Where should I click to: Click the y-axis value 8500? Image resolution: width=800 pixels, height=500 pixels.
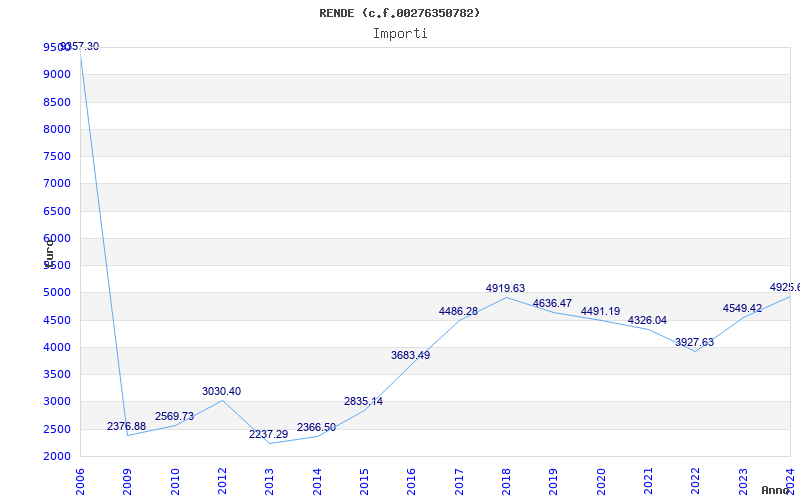pyautogui.click(x=57, y=102)
